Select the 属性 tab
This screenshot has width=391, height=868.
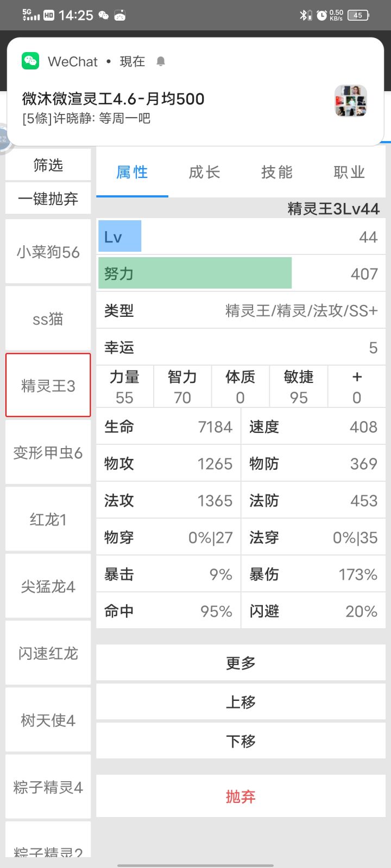(x=132, y=173)
